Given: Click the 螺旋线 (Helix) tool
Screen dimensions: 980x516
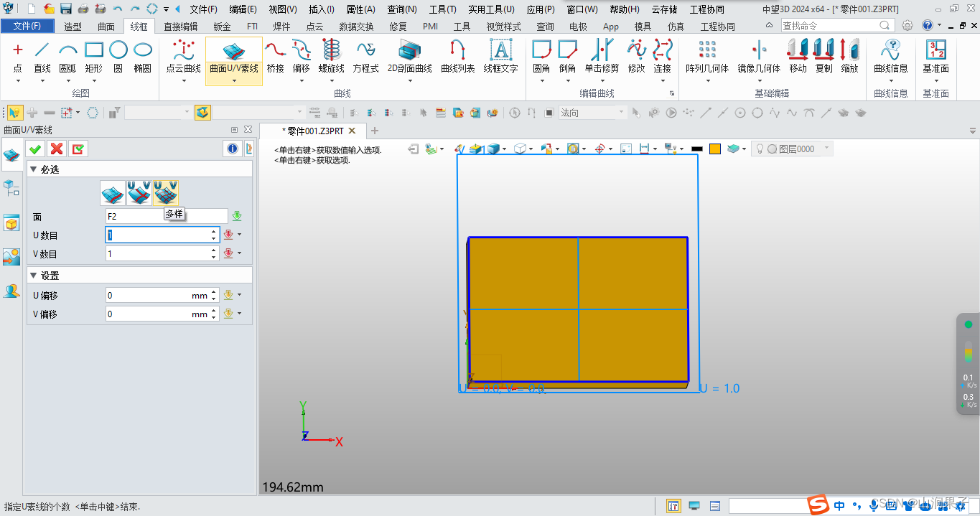Looking at the screenshot, I should coord(331,57).
